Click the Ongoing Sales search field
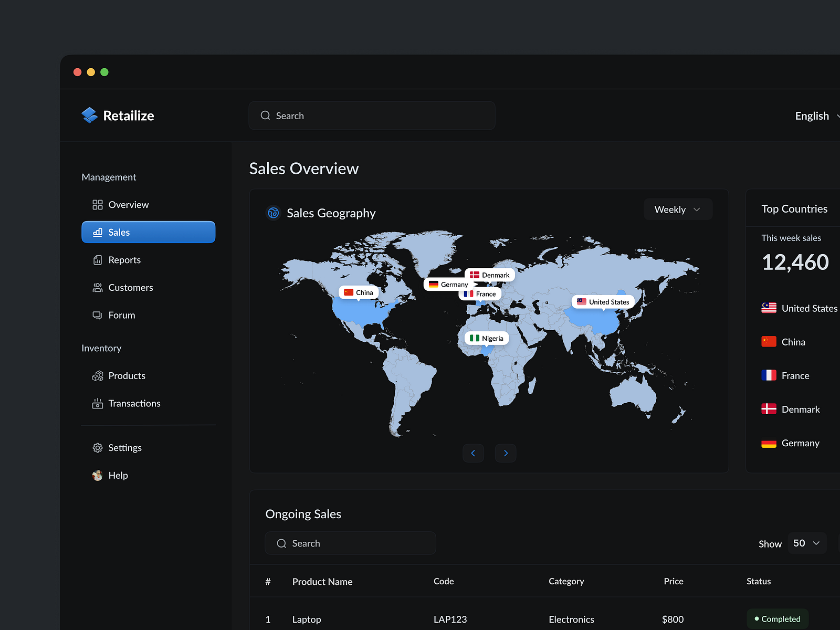The image size is (840, 630). click(x=350, y=543)
